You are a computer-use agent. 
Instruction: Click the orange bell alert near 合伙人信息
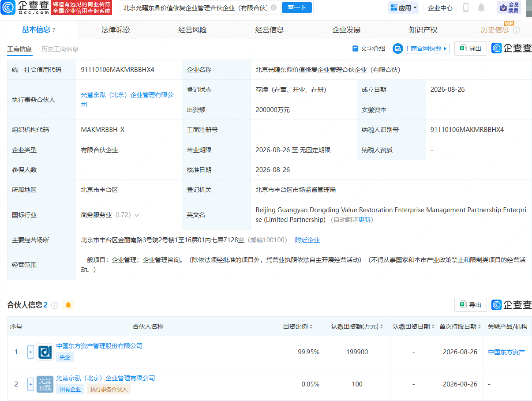(x=68, y=305)
